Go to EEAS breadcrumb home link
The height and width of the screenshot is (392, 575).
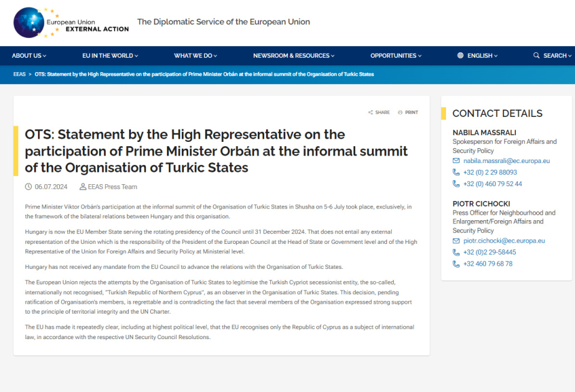[19, 74]
